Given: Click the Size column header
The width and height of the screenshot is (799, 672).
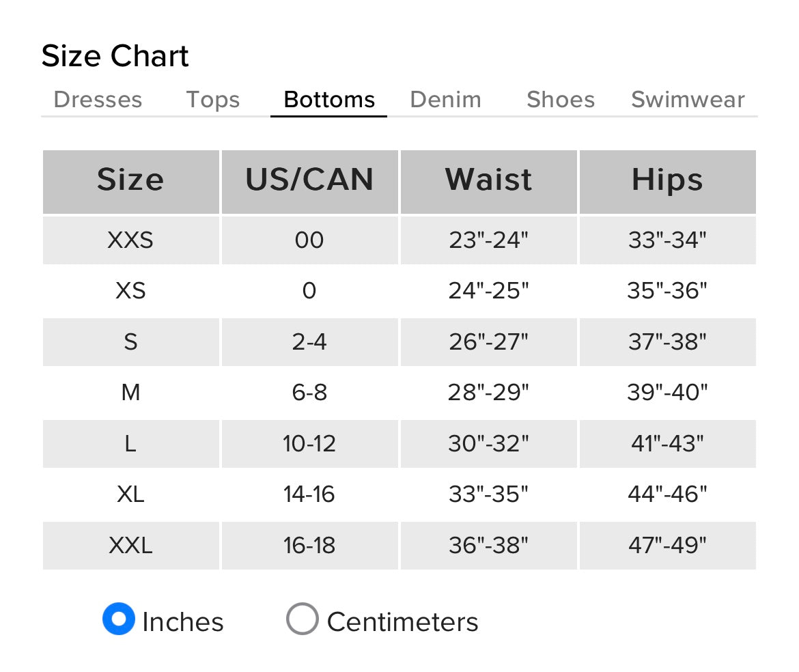Looking at the screenshot, I should pyautogui.click(x=130, y=180).
